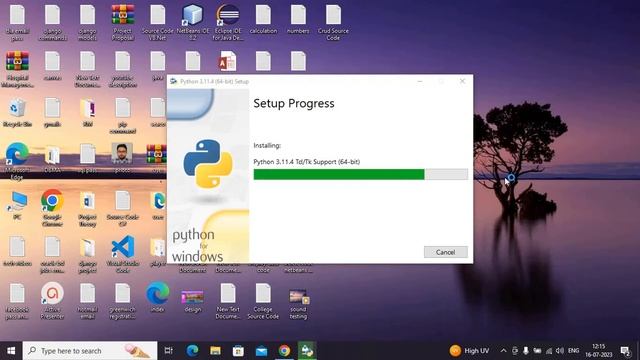Open Task View from taskbar

pyautogui.click(x=169, y=351)
